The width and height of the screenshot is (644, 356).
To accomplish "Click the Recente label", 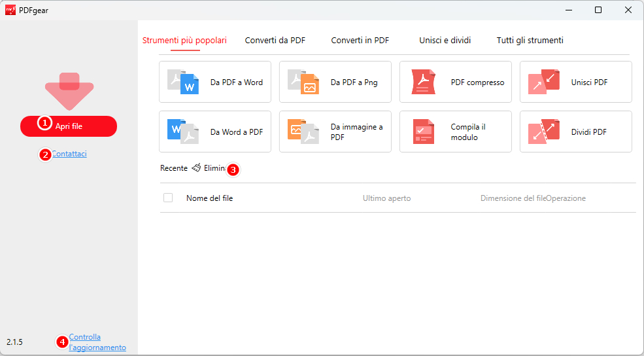I will pos(174,168).
